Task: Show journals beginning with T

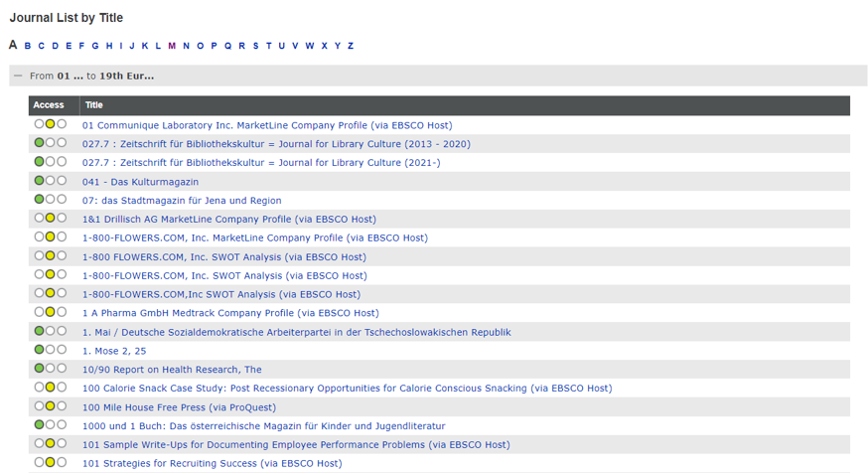Action: coord(269,46)
